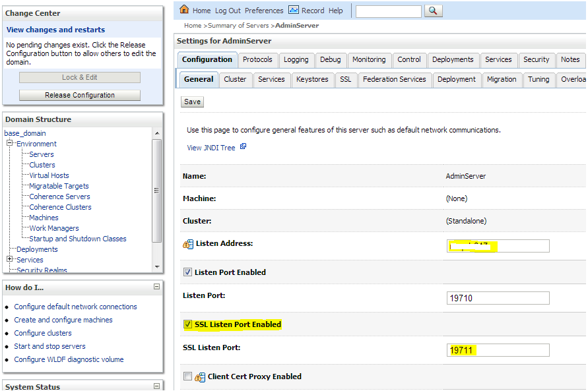Click into the top search field
The height and width of the screenshot is (391, 588).
coord(388,12)
